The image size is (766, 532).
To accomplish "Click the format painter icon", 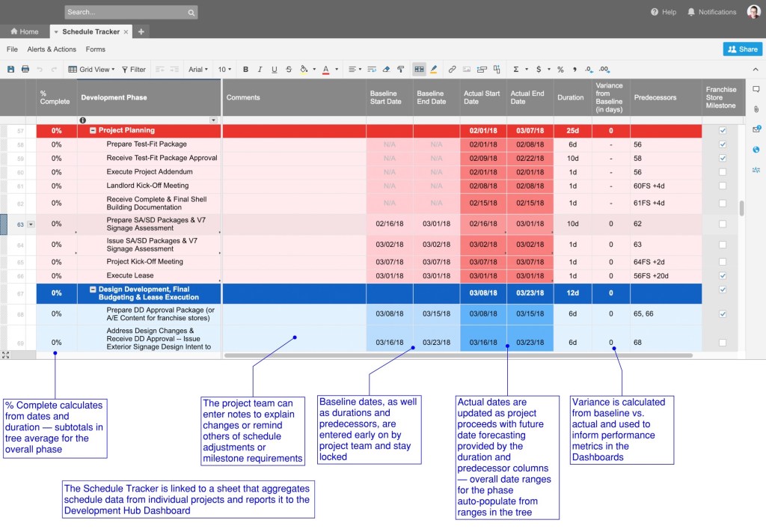I will coord(401,70).
